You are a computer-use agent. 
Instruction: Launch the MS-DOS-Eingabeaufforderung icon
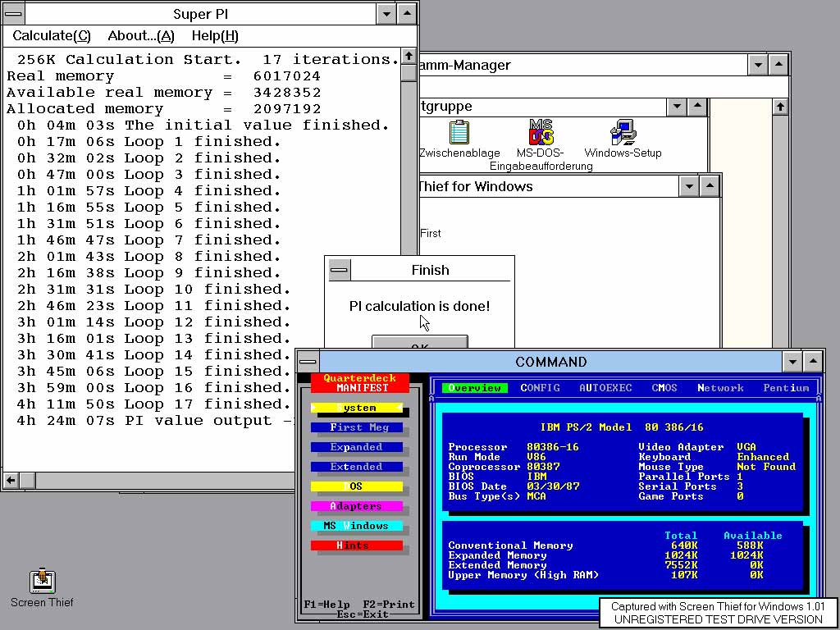(x=541, y=133)
